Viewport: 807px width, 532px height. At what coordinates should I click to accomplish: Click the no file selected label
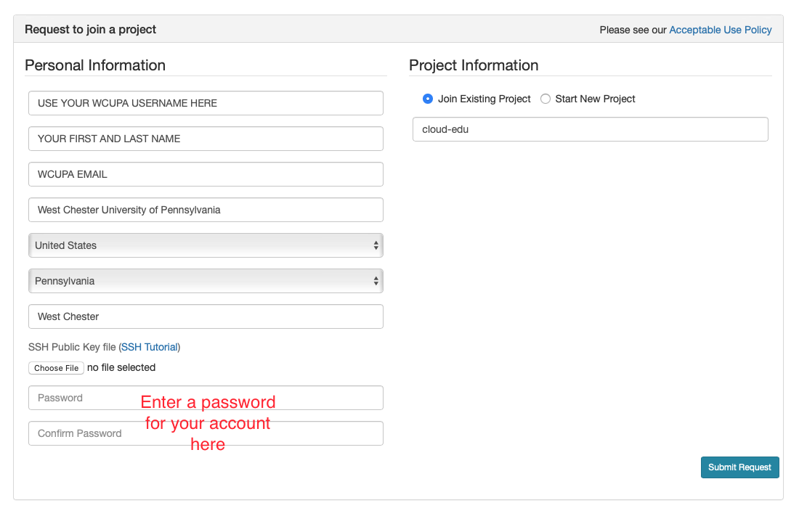[x=121, y=367]
